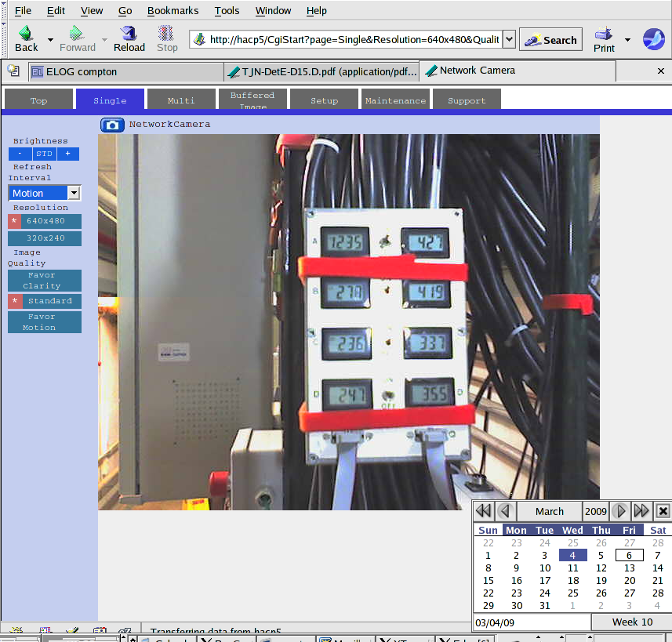
Task: Open the Support tab
Action: [467, 100]
